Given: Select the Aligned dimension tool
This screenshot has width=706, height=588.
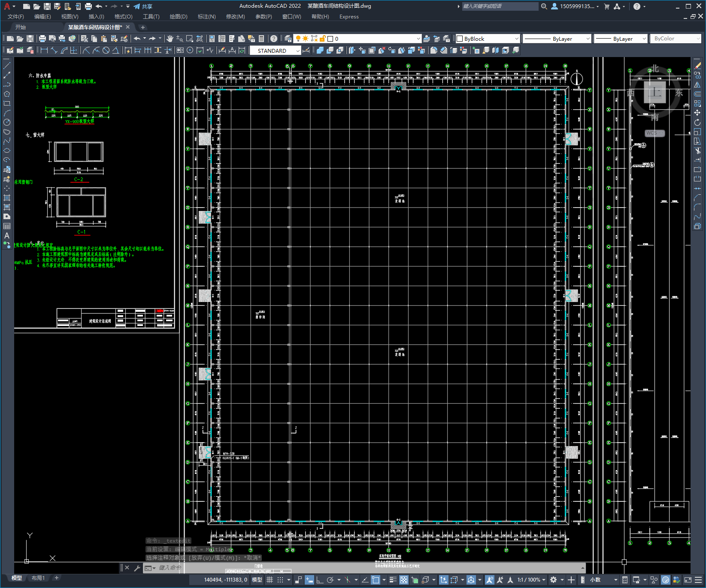Looking at the screenshot, I should coord(54,50).
